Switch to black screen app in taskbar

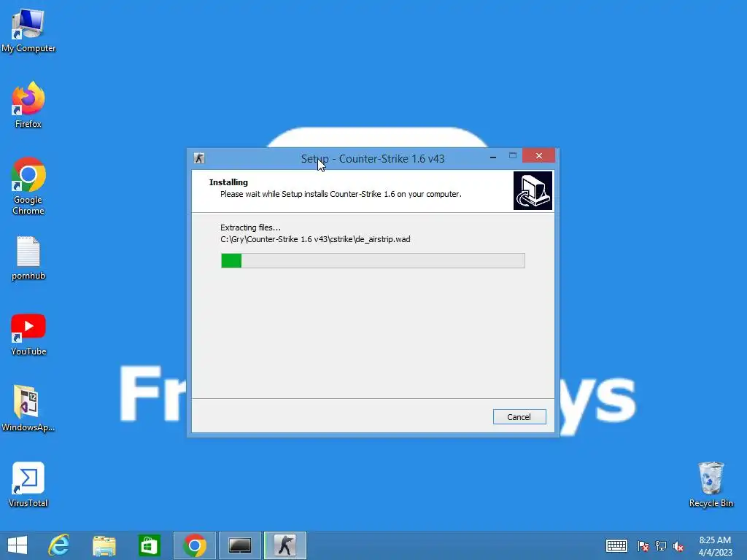coord(239,545)
